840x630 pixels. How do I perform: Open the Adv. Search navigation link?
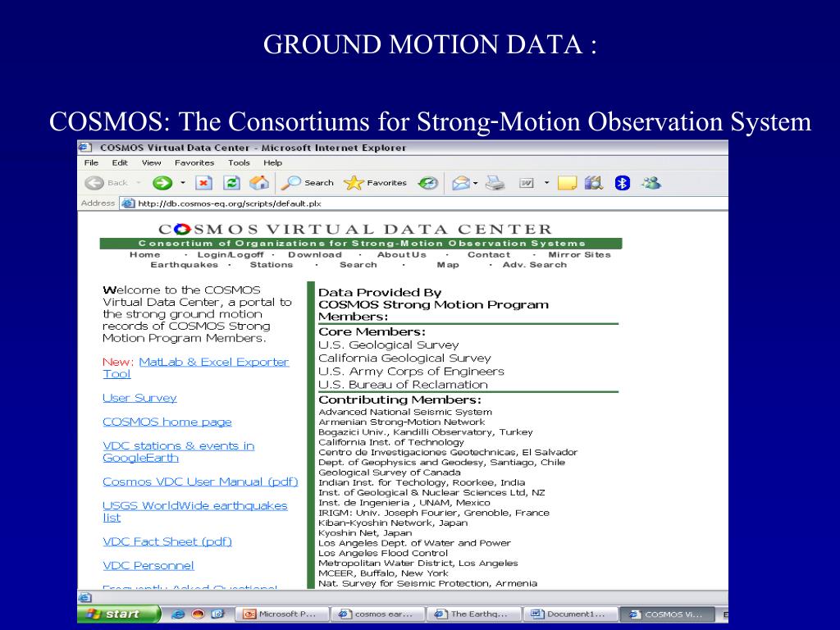(x=534, y=265)
